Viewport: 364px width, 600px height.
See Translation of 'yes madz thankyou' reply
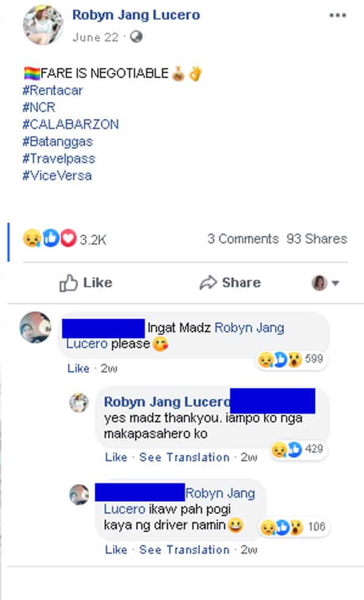184,457
